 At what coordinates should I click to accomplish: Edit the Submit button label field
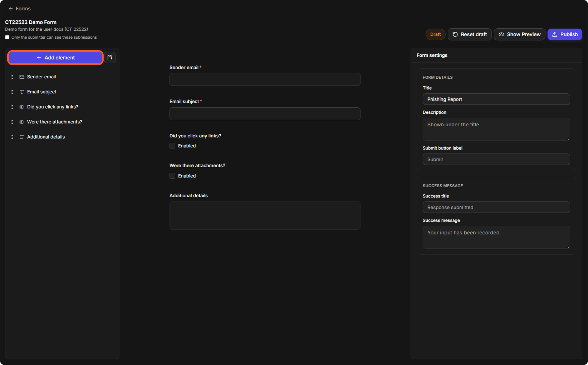pos(496,159)
